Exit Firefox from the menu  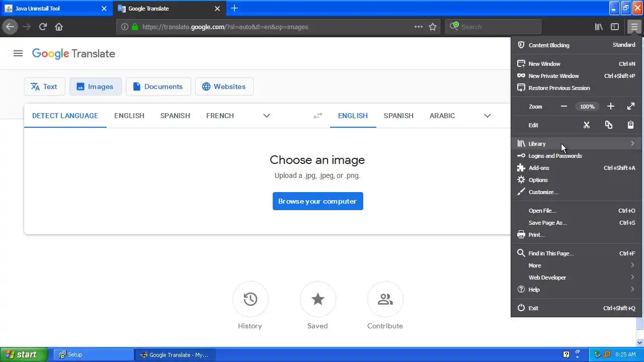click(x=576, y=308)
